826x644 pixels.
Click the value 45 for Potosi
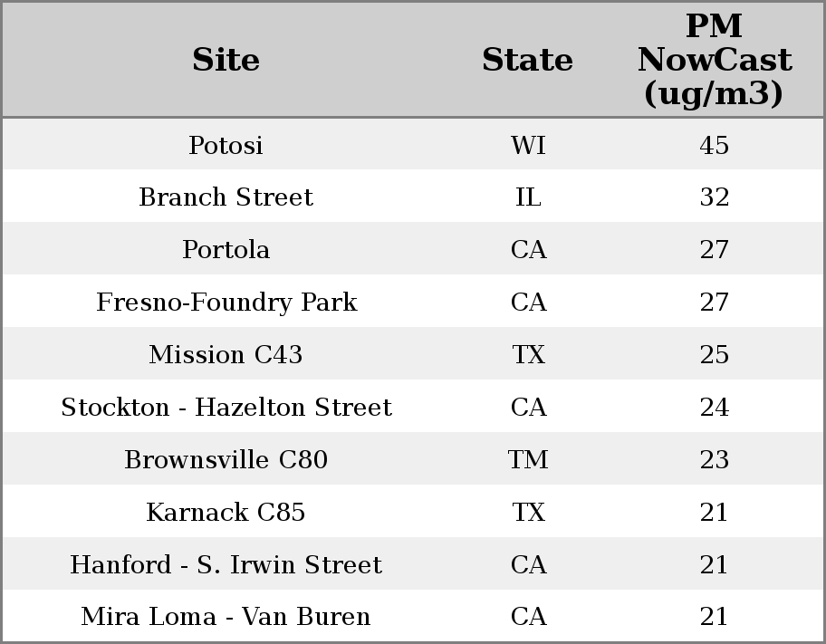click(714, 145)
